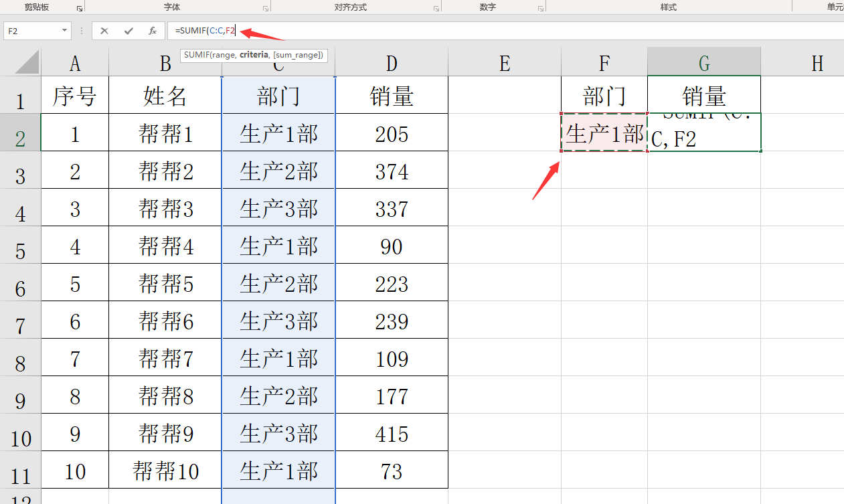
Task: Click the sales value 177
Action: pos(392,395)
